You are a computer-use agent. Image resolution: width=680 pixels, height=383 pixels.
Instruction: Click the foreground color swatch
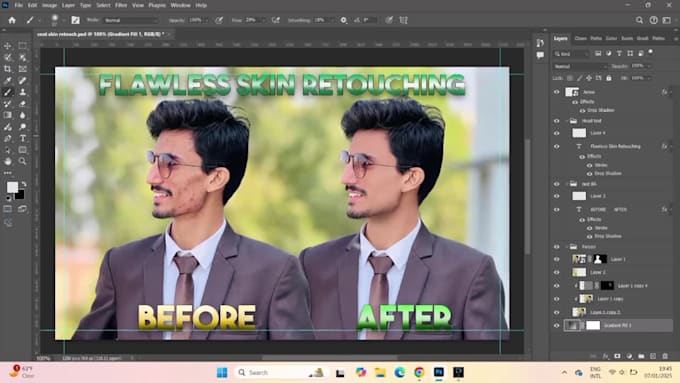(x=12, y=187)
